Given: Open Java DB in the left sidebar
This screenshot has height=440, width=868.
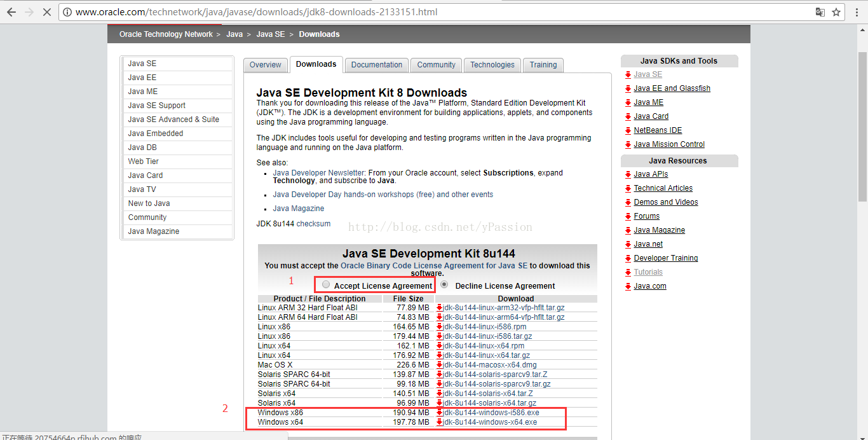Looking at the screenshot, I should tap(177, 148).
